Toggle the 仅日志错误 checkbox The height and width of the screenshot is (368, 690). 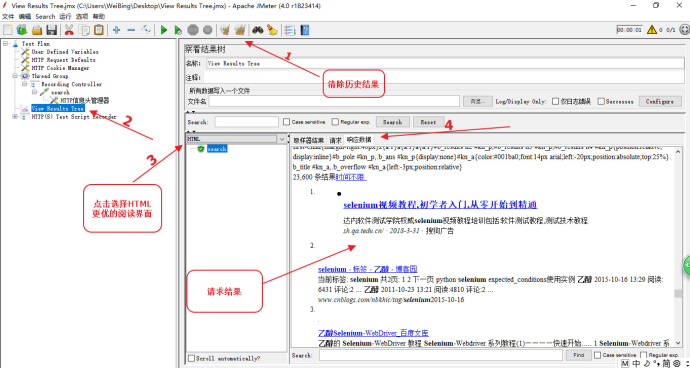click(555, 101)
